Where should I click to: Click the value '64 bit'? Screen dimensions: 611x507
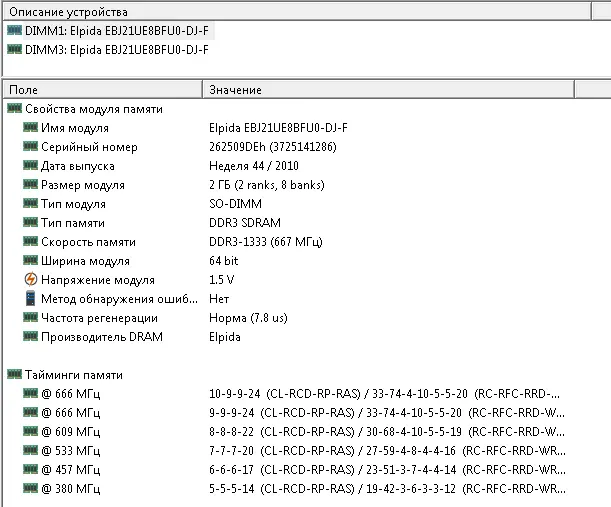coord(223,261)
